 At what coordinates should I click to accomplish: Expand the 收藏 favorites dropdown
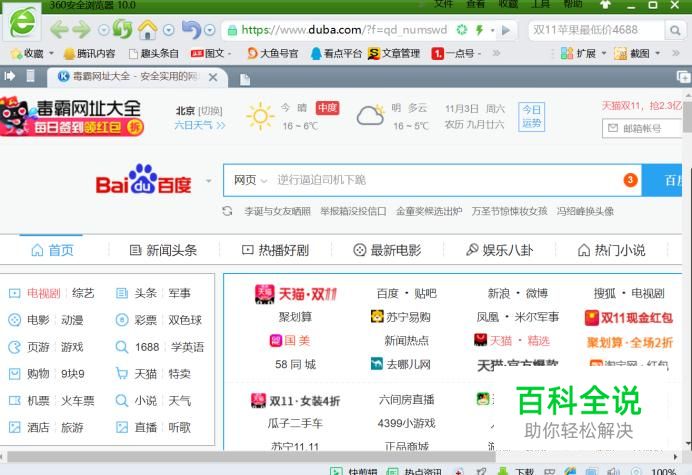pos(51,53)
